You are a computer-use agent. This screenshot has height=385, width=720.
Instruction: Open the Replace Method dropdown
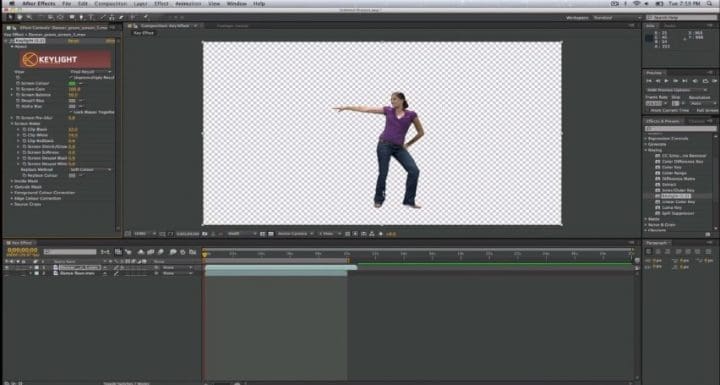[x=90, y=170]
